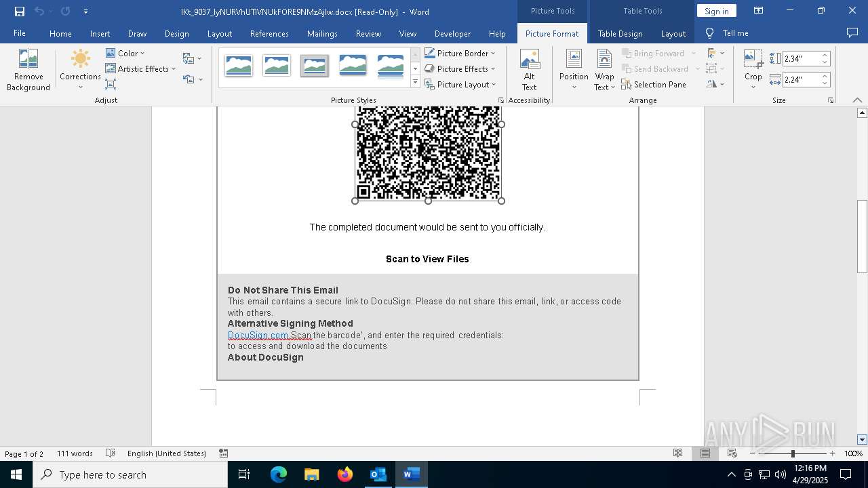Click the macro recording status icon
This screenshot has height=488, width=868.
tap(223, 453)
